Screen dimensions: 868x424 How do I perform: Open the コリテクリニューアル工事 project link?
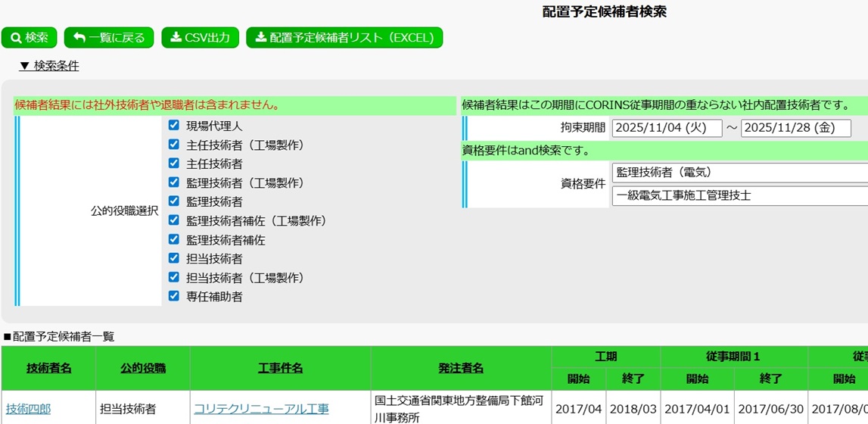click(x=261, y=409)
